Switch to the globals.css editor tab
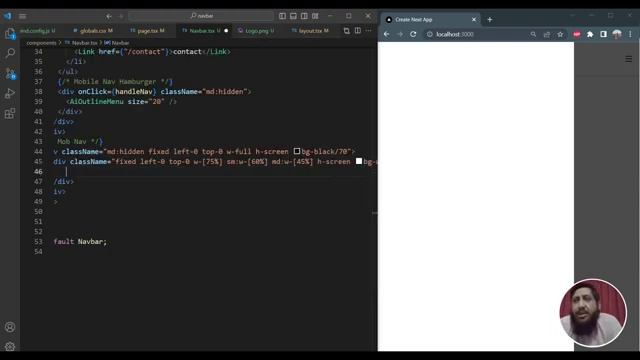The width and height of the screenshot is (640, 360). (93, 31)
